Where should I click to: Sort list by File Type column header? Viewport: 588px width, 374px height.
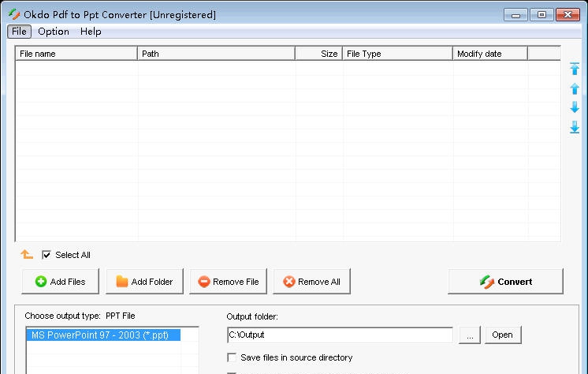[x=397, y=54]
